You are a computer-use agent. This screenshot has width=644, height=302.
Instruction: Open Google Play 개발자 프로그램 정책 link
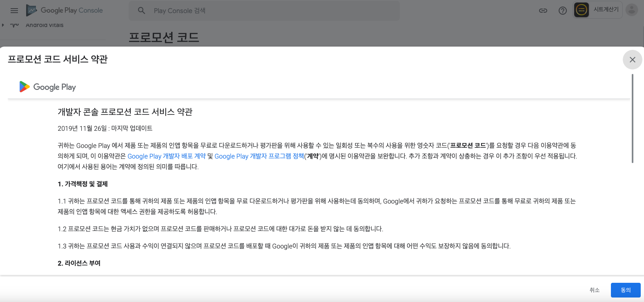point(259,156)
